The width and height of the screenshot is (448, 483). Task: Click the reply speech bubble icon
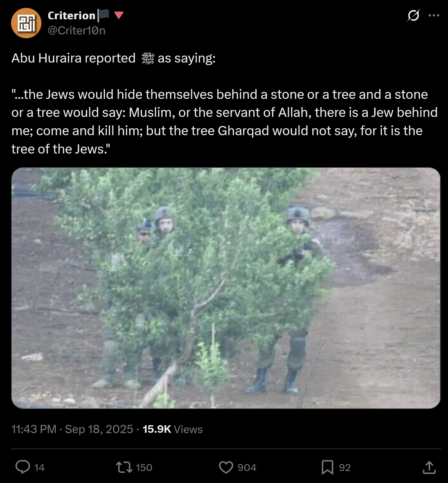pos(23,467)
